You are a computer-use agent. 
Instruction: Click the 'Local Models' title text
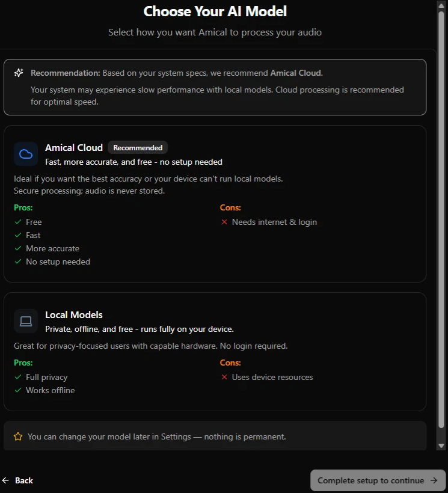click(x=74, y=314)
